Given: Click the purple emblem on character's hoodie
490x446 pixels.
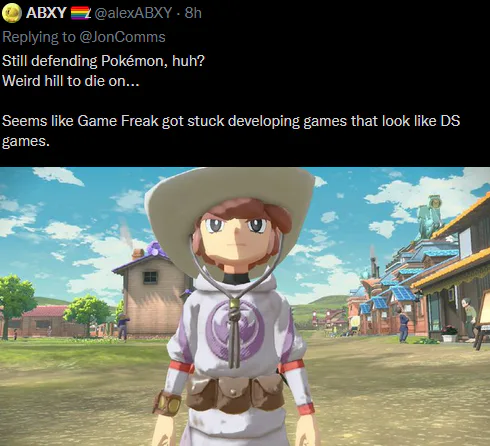Looking at the screenshot, I should point(235,330).
